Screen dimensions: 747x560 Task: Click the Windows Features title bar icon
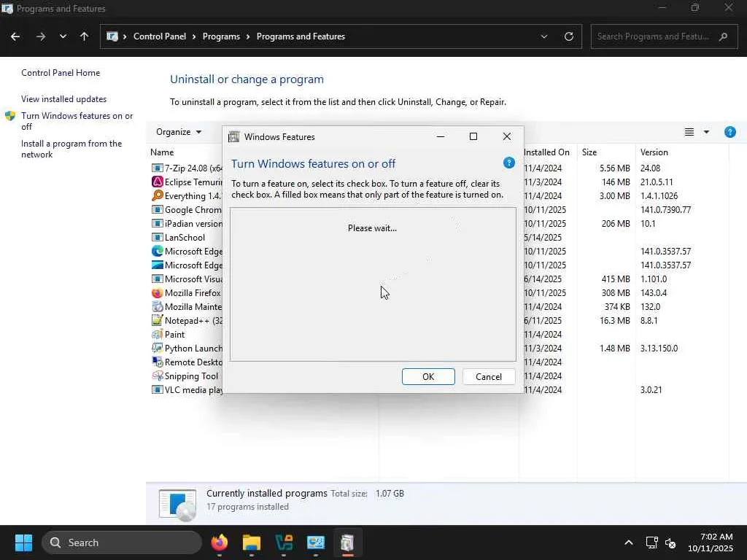point(234,137)
